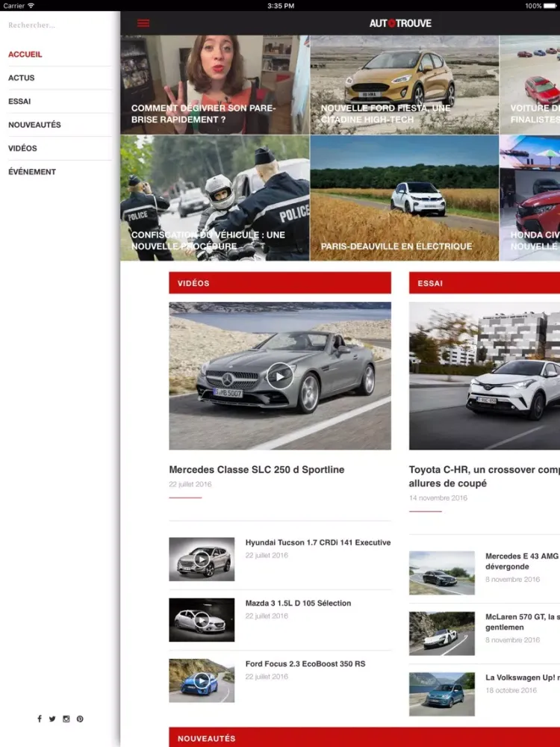Play the Mazda 3 video thumbnail
Viewport: 560px width, 747px height.
[202, 620]
